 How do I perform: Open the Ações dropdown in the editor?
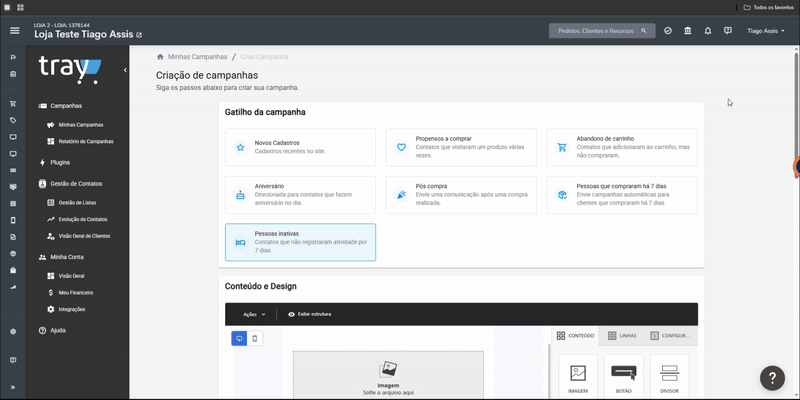point(254,314)
